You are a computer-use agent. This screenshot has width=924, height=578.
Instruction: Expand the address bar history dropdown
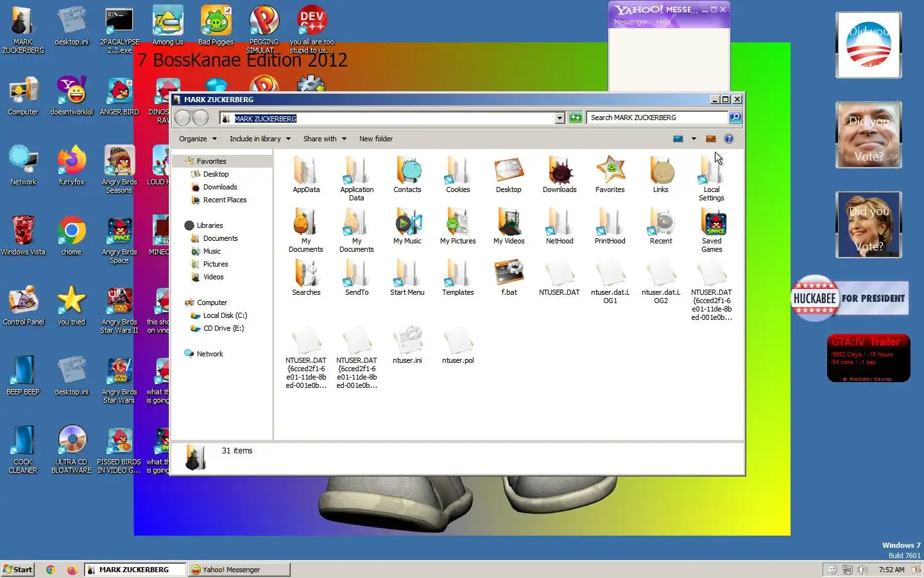click(x=560, y=118)
